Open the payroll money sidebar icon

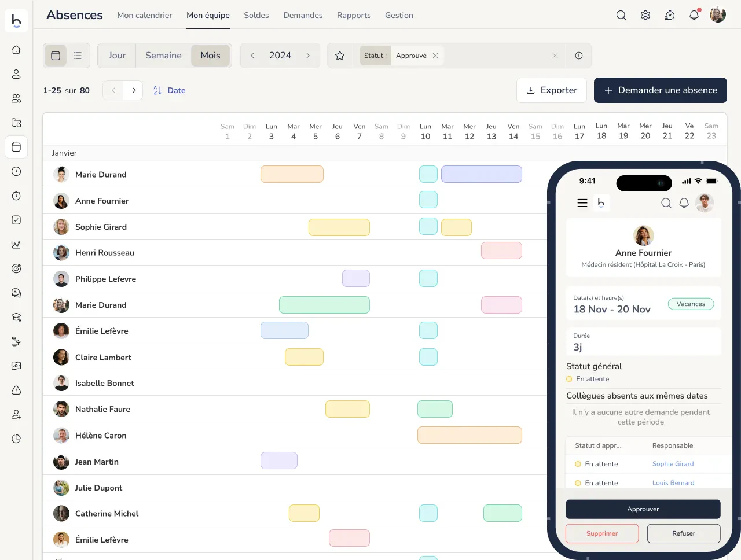tap(16, 366)
